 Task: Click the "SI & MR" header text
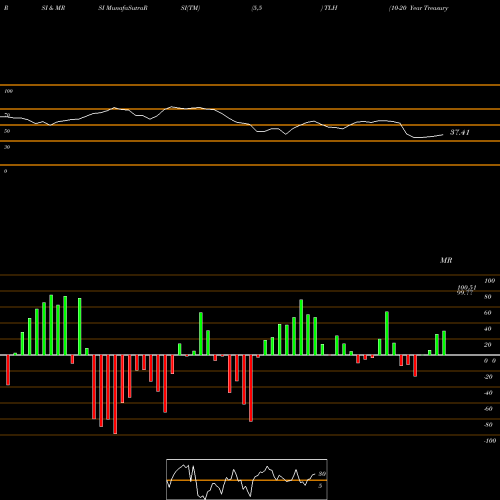[53, 8]
